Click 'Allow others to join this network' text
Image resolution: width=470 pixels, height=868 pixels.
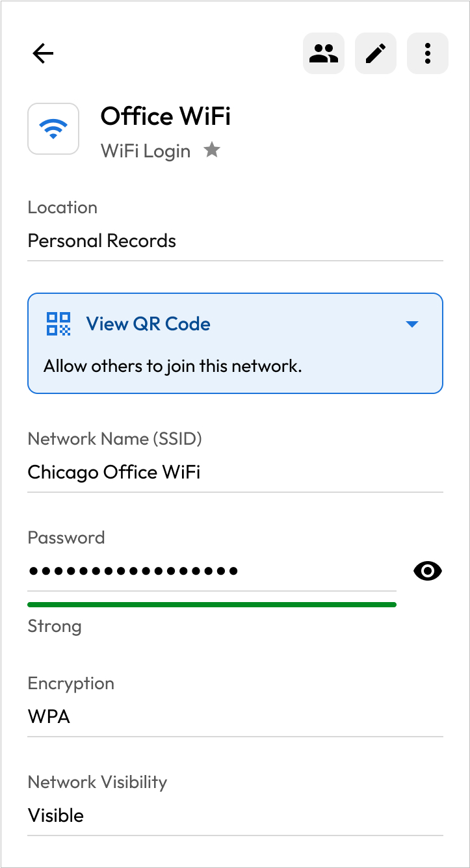pos(173,366)
